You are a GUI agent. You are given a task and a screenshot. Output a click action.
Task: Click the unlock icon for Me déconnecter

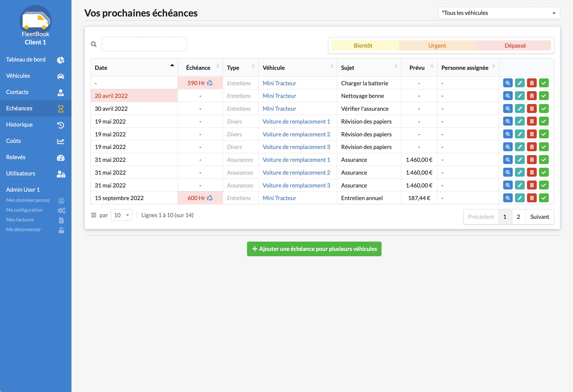coord(61,230)
